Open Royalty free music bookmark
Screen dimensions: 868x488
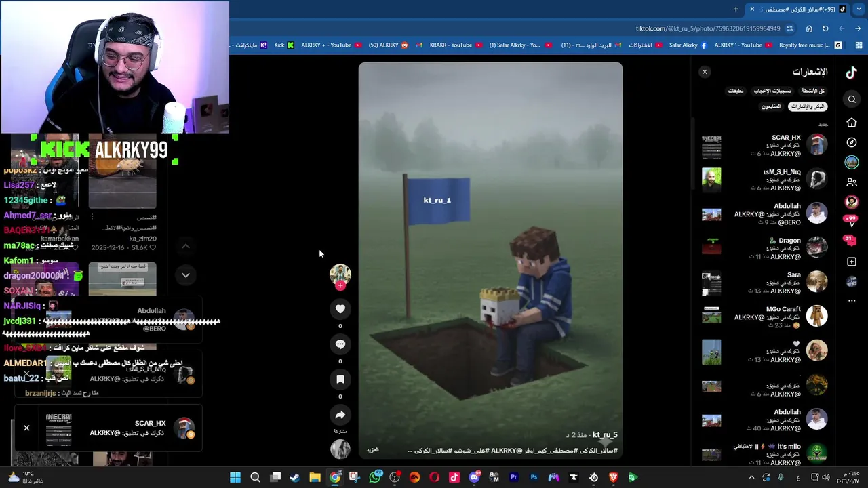(811, 45)
